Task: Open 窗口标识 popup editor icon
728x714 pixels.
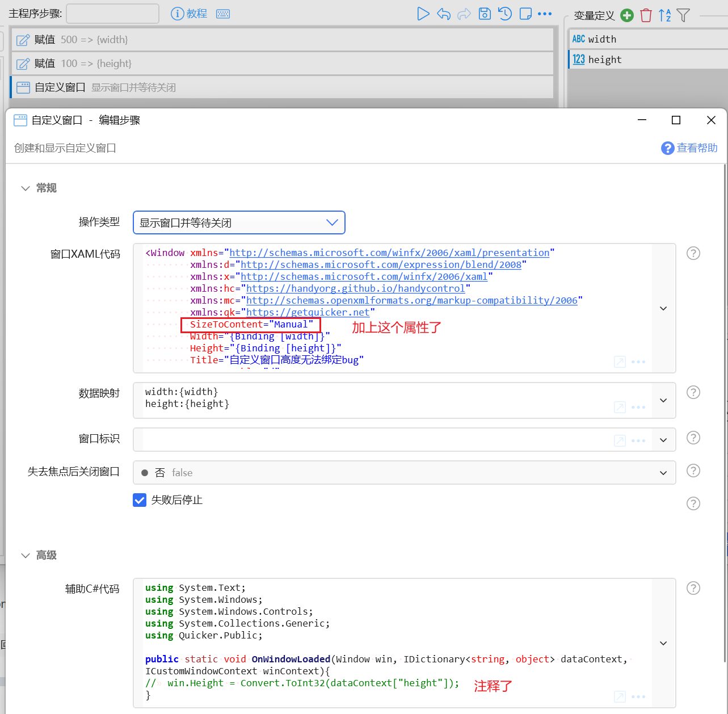Action: coord(620,440)
